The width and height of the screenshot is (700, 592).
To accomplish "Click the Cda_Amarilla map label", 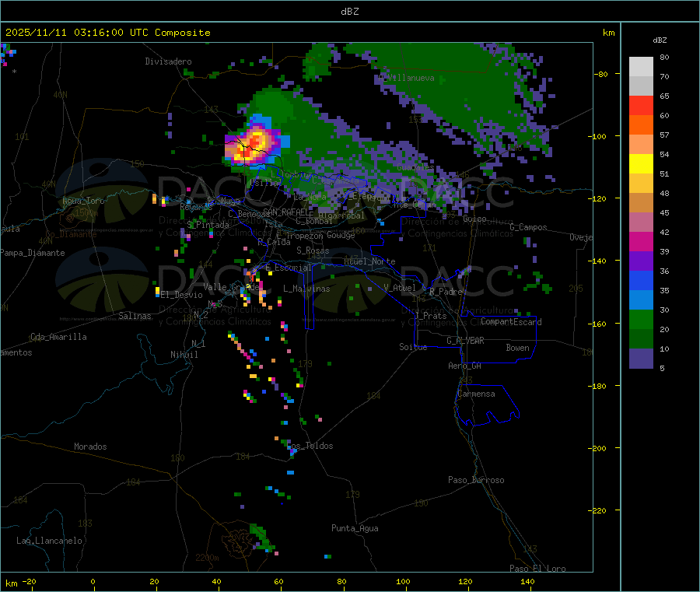I will [x=58, y=337].
